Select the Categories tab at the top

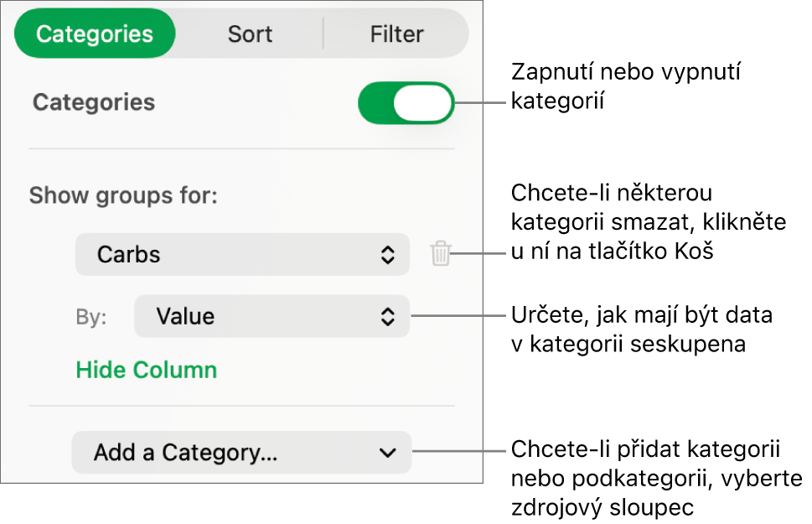pyautogui.click(x=94, y=34)
